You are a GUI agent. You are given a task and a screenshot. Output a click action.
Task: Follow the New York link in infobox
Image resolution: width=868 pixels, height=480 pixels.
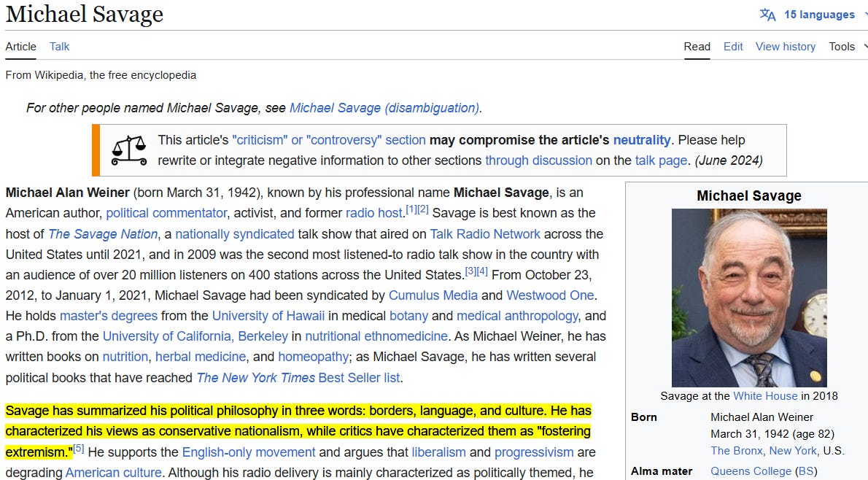pos(793,451)
